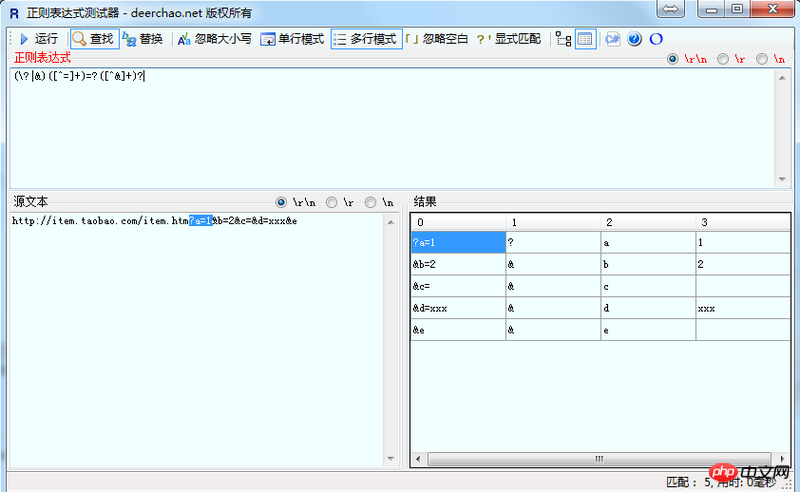Click the "xxx" cell in column 3
The image size is (800, 492).
tap(743, 308)
